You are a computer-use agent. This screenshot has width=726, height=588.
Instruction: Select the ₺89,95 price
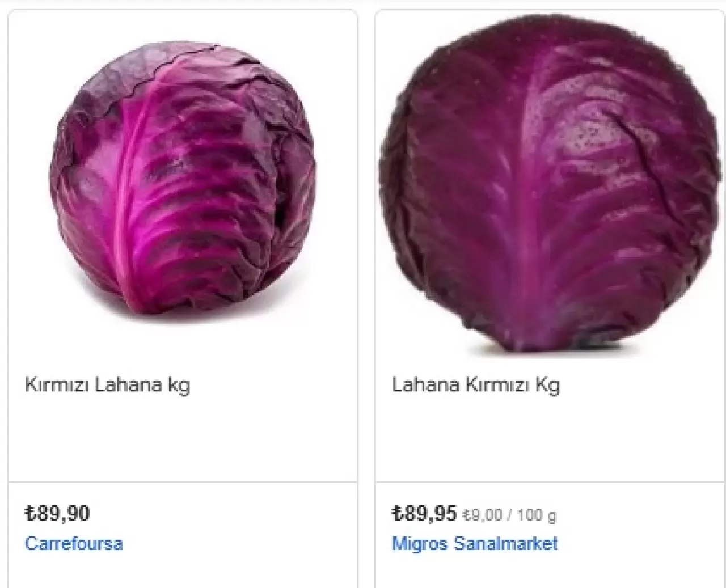[x=424, y=514]
